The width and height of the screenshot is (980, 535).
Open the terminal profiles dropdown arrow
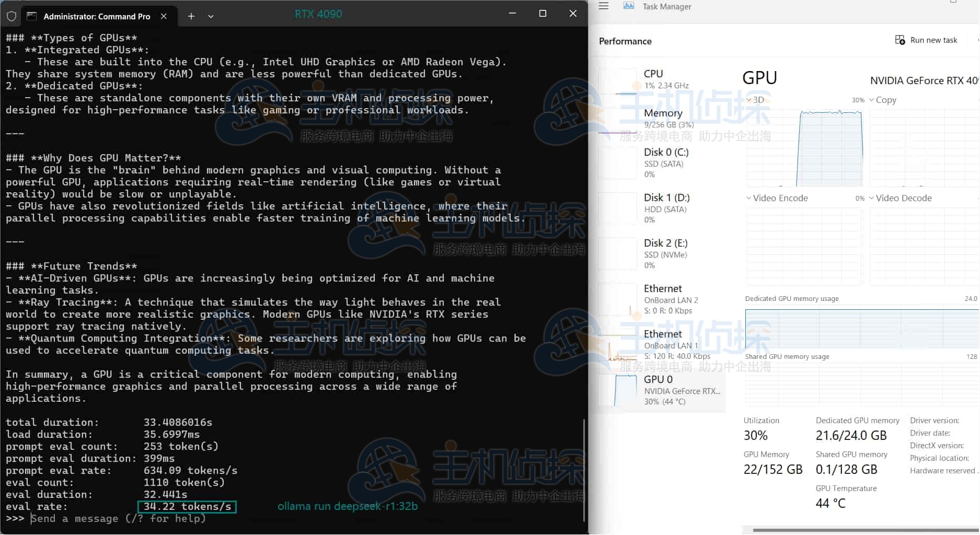211,16
